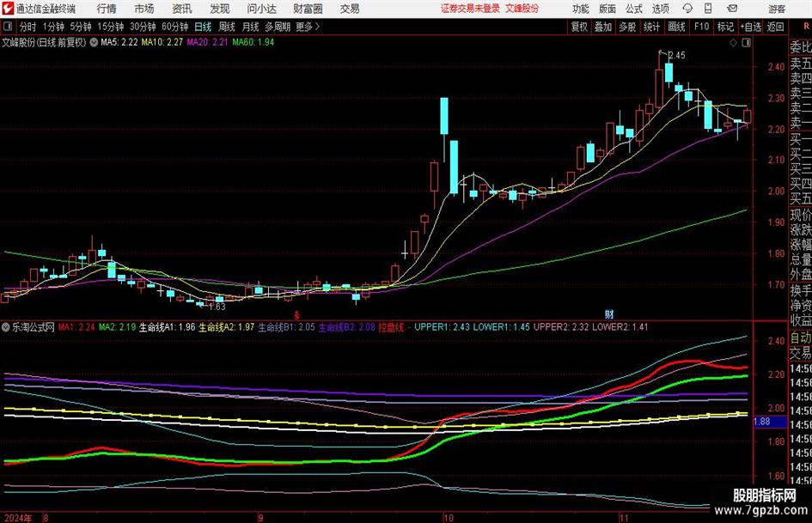Viewport: 812px width, 523px height.
Task: Open the 公式 menu
Action: click(634, 9)
